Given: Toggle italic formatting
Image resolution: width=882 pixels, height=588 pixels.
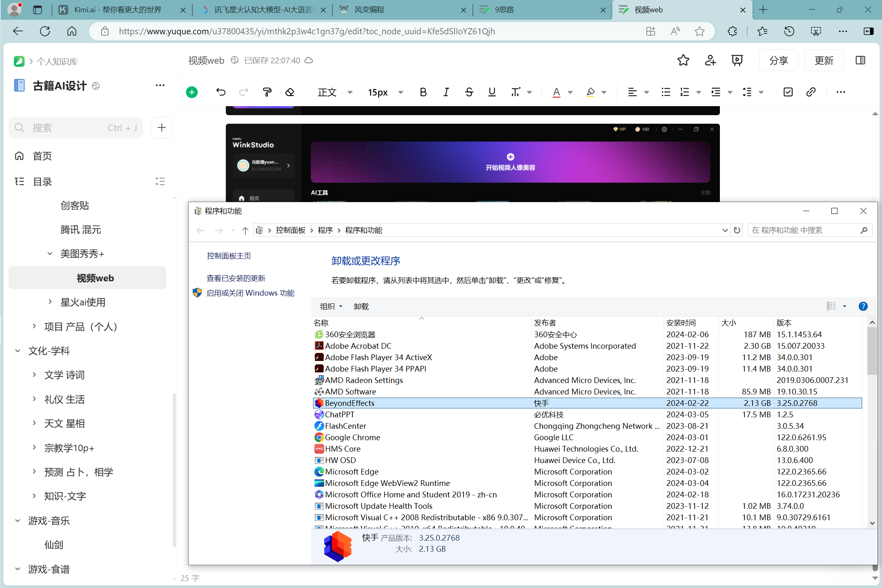Looking at the screenshot, I should coord(446,92).
